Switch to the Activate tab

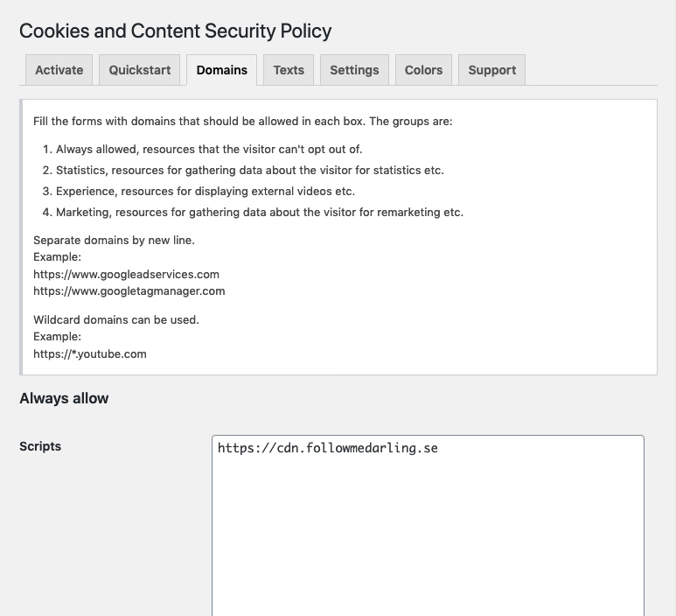(59, 70)
